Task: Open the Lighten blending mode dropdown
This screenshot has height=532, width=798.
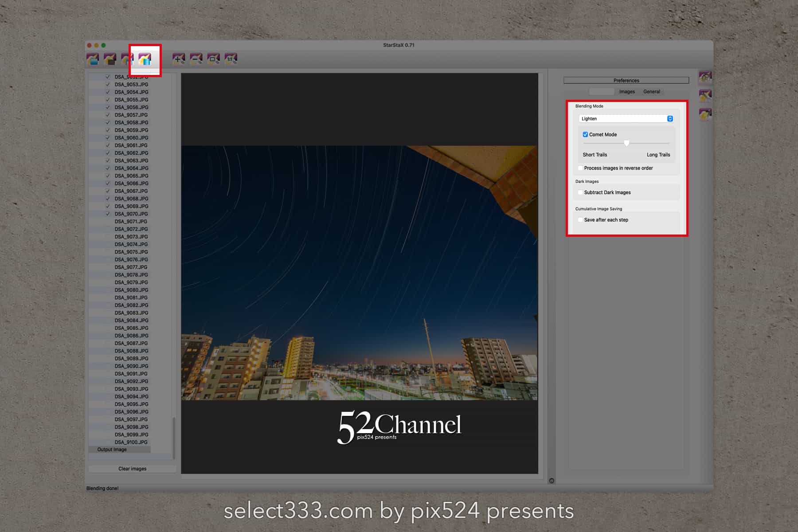Action: coord(626,119)
